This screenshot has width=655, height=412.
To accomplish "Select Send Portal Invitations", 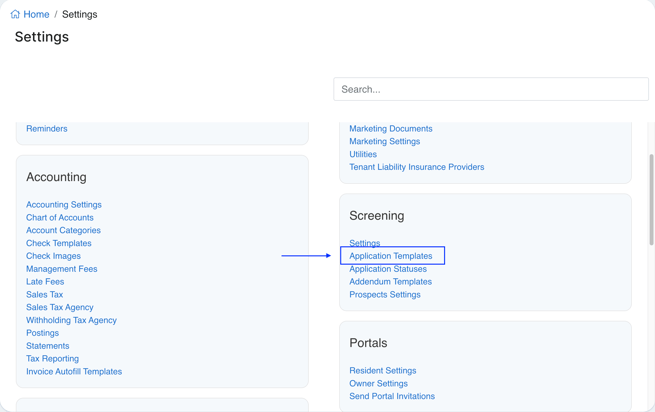I will point(391,397).
